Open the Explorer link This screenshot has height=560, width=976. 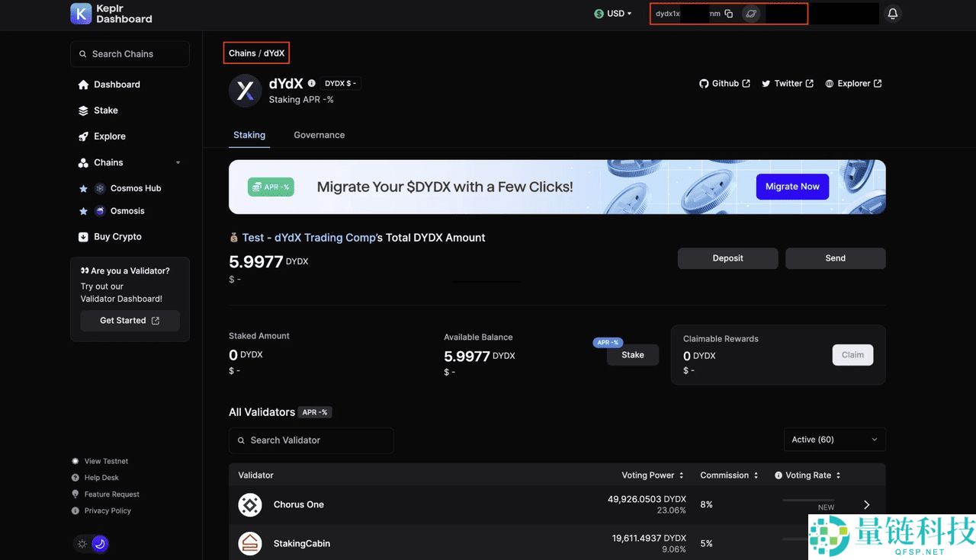pos(853,84)
